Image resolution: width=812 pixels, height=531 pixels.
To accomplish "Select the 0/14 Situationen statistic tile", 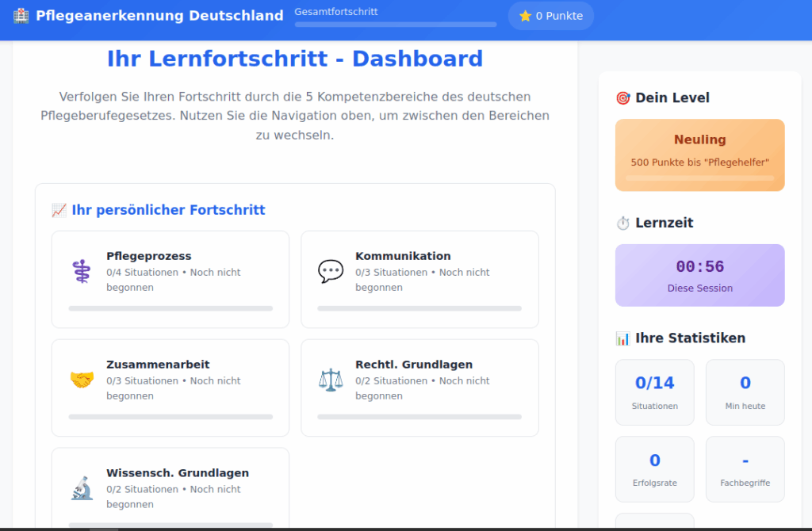I will [655, 392].
